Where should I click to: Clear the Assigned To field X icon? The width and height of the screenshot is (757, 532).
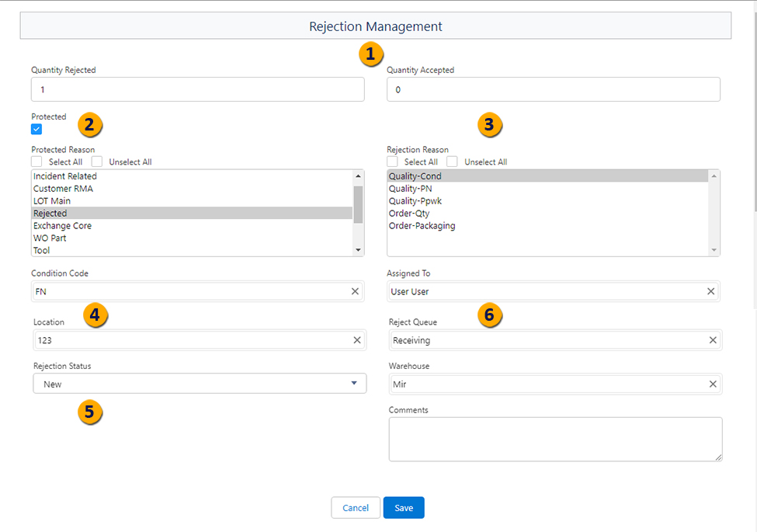[710, 291]
